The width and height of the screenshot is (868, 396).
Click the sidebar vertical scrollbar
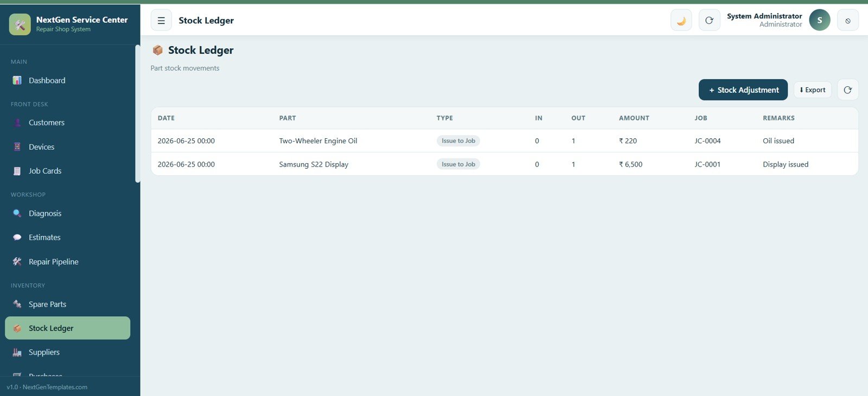tap(137, 114)
